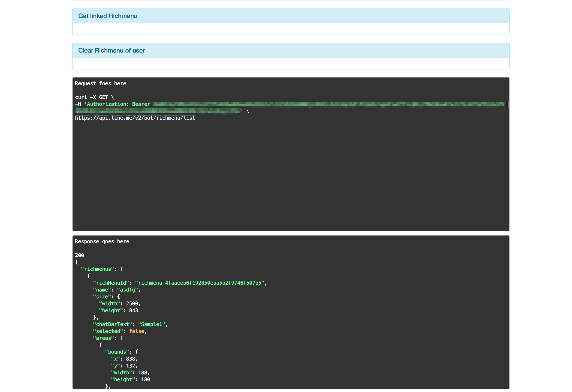Click the blurred bearer token first line
The height and width of the screenshot is (392, 572).
329,104
